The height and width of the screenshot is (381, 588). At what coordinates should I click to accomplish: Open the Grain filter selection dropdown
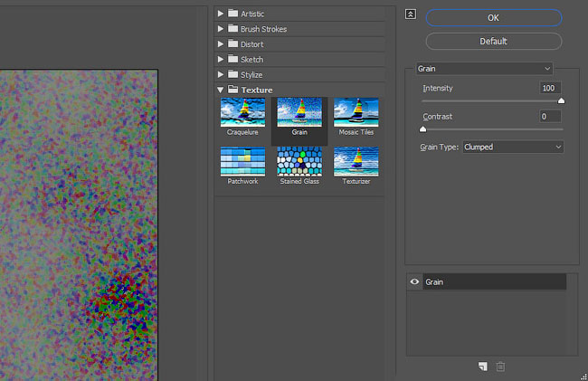tap(484, 69)
